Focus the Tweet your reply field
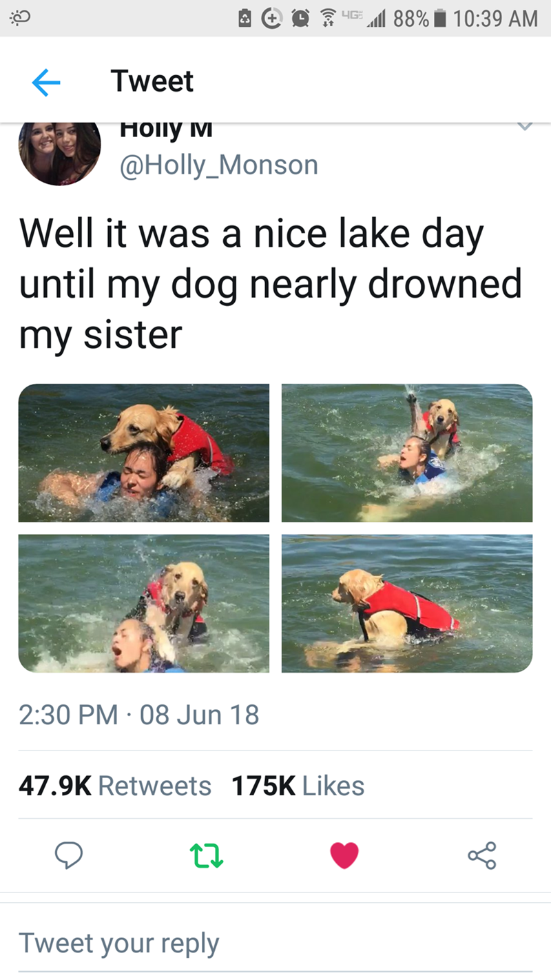The height and width of the screenshot is (980, 551). pos(275,942)
